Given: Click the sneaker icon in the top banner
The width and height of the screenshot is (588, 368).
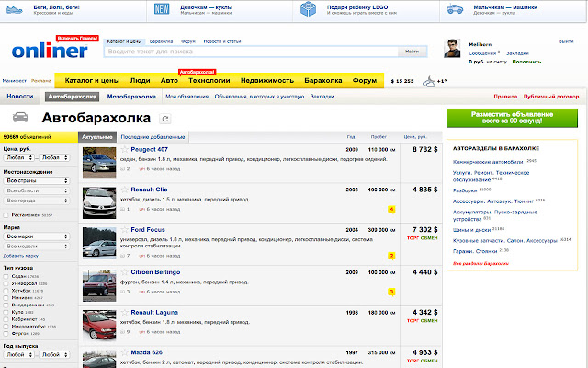Looking at the screenshot, I should pyautogui.click(x=15, y=9).
